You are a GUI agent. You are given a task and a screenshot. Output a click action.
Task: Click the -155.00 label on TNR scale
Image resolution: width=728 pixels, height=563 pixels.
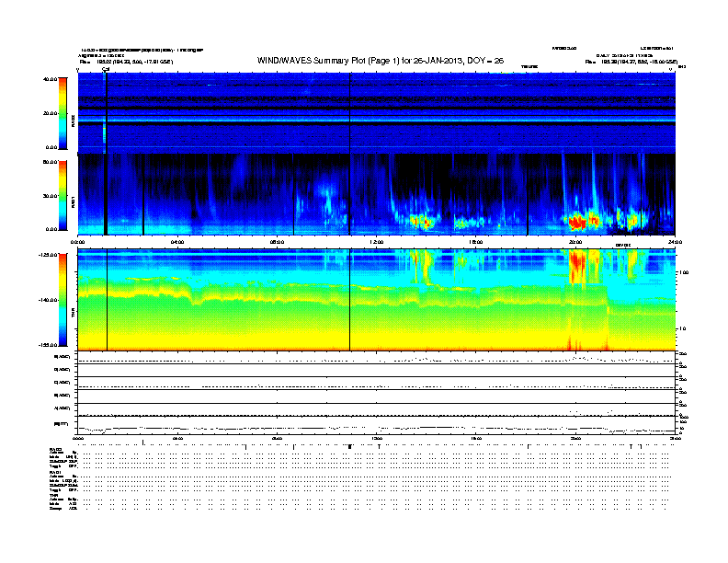point(48,345)
